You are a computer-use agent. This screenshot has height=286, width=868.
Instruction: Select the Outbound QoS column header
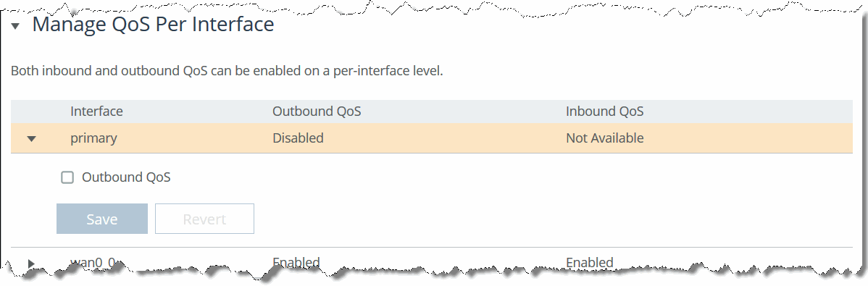point(317,112)
